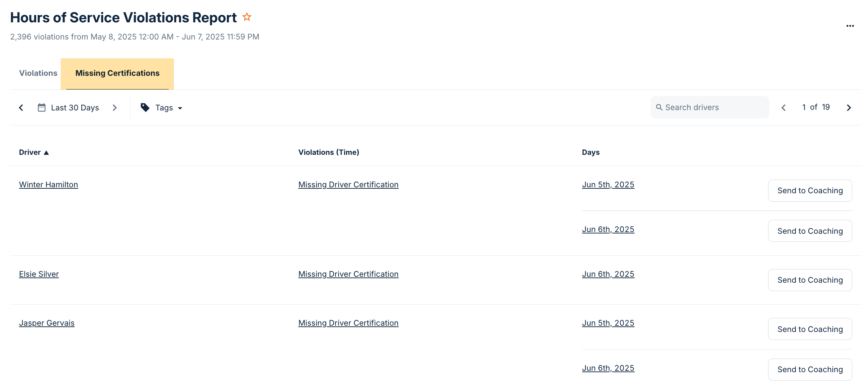Star the Hours of Service Violations Report
Image resolution: width=868 pixels, height=390 pixels.
247,16
